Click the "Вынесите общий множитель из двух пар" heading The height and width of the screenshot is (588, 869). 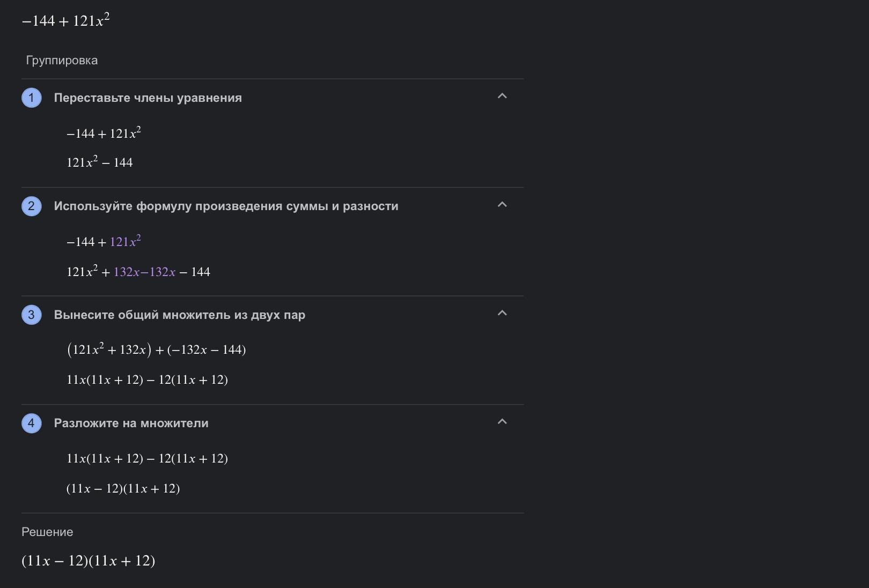tap(179, 315)
